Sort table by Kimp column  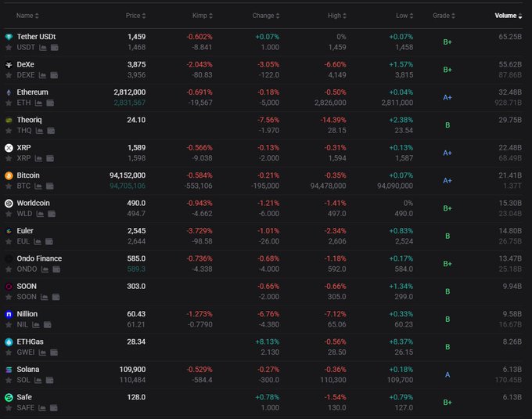coord(203,16)
